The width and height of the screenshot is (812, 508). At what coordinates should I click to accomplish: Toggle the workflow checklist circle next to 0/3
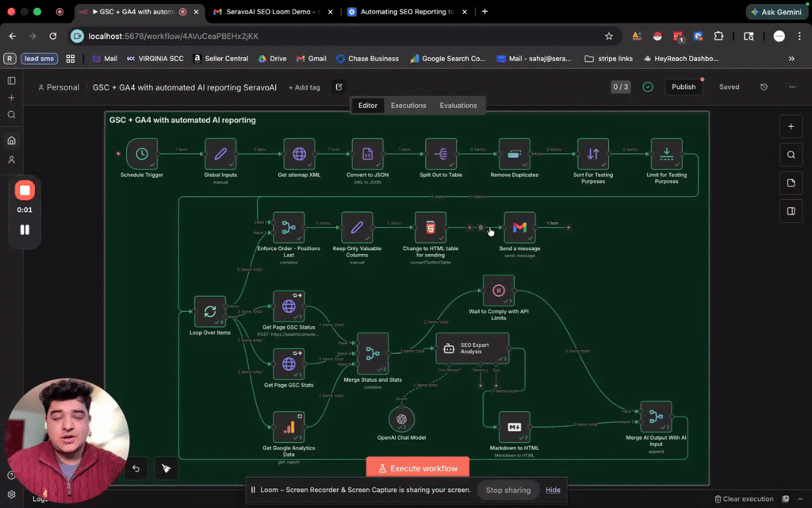click(x=647, y=87)
